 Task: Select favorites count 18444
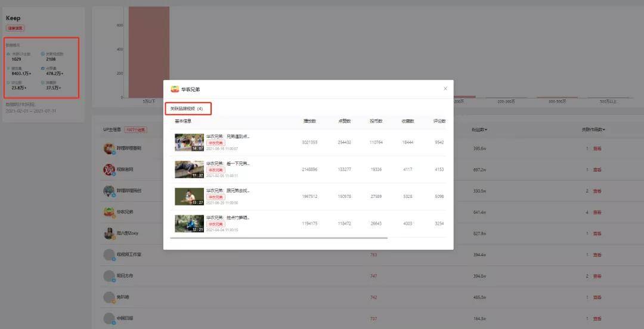click(408, 142)
